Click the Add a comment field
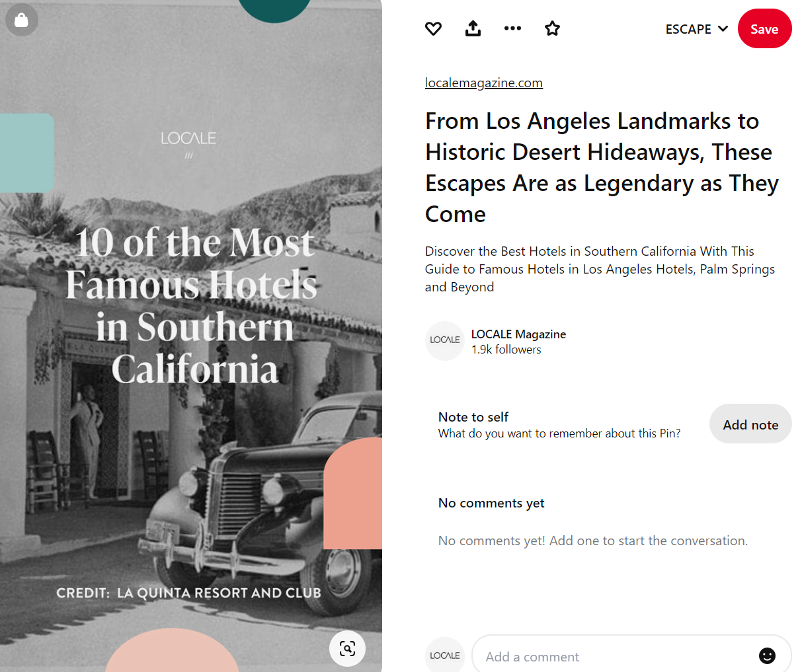802x672 pixels. [615, 656]
